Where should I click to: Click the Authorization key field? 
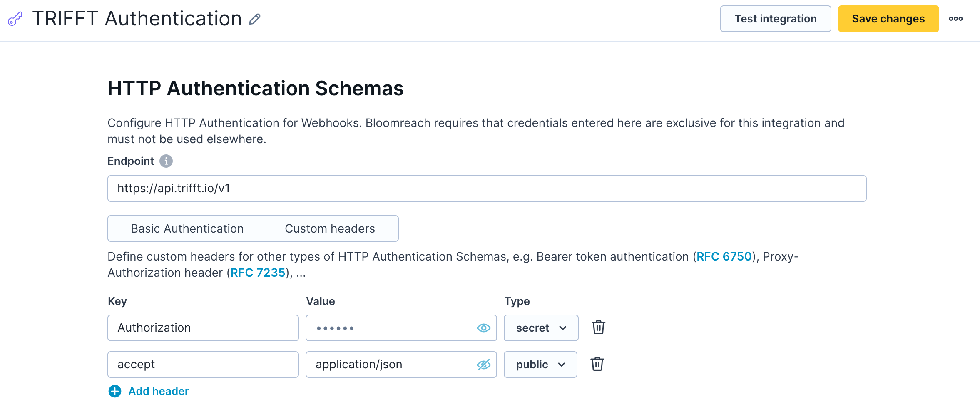(x=203, y=328)
